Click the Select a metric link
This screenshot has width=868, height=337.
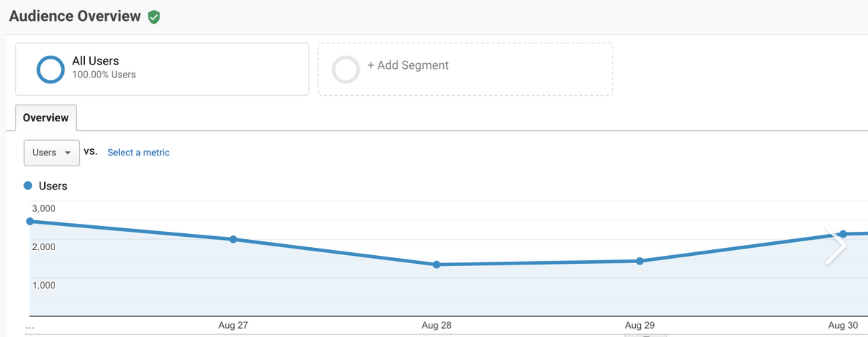coord(138,152)
